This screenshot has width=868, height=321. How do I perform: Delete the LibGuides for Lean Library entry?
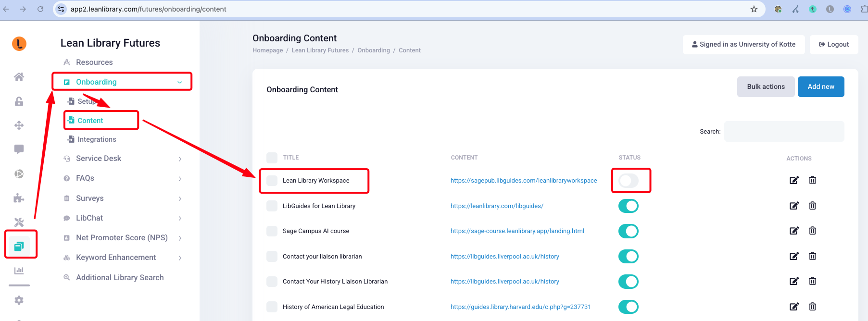[812, 206]
